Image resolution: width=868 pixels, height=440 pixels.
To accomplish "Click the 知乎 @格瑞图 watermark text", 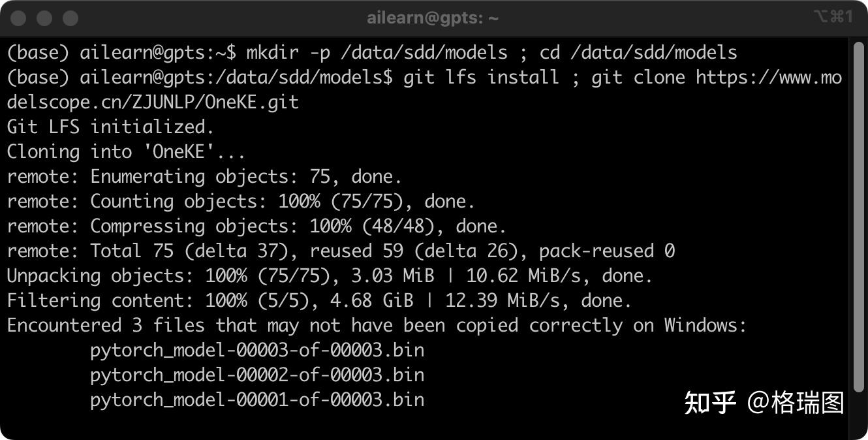I will 764,403.
